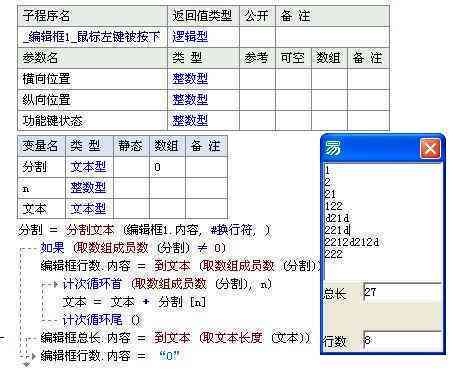458x373 pixels.
Task: Click the 公开 column header
Action: (257, 16)
